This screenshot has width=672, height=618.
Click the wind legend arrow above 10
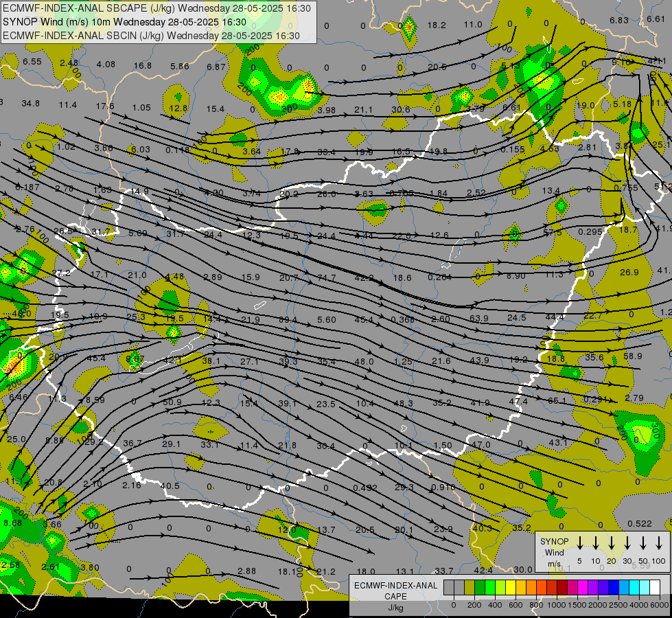[596, 543]
